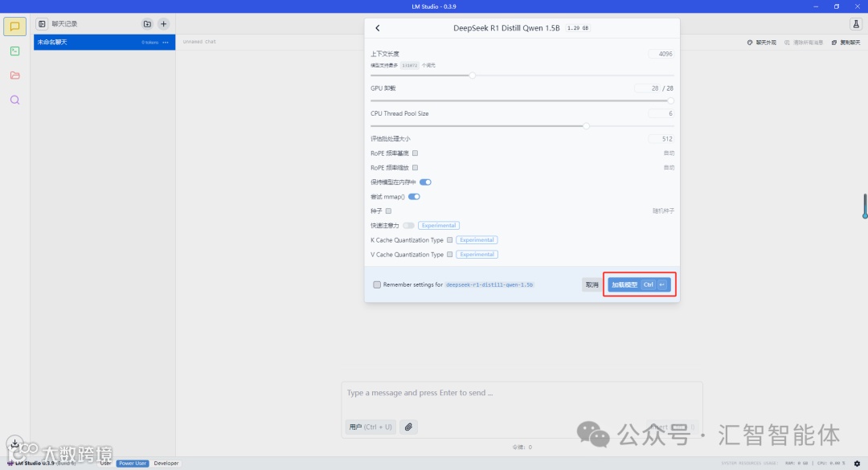Click the 清除所有消息 clear messages button
Screen dimensions: 868x470
click(x=803, y=43)
